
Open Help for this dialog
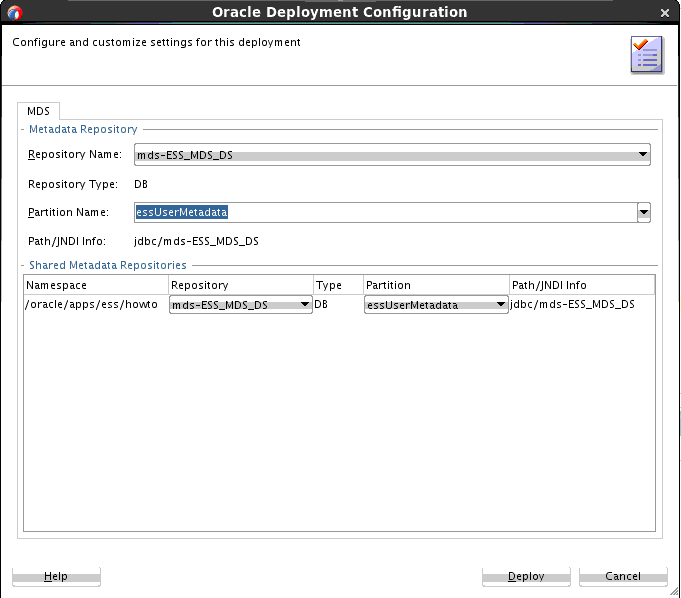(x=56, y=576)
